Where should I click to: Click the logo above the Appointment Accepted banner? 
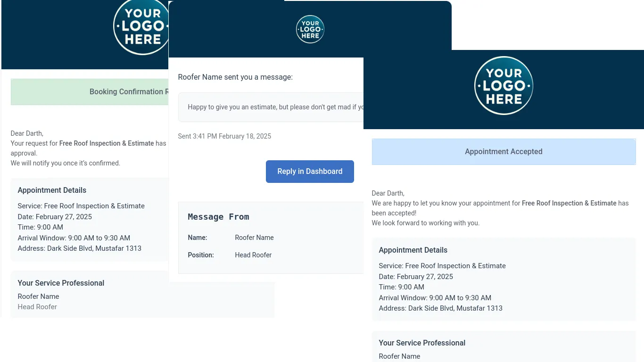[x=503, y=86]
